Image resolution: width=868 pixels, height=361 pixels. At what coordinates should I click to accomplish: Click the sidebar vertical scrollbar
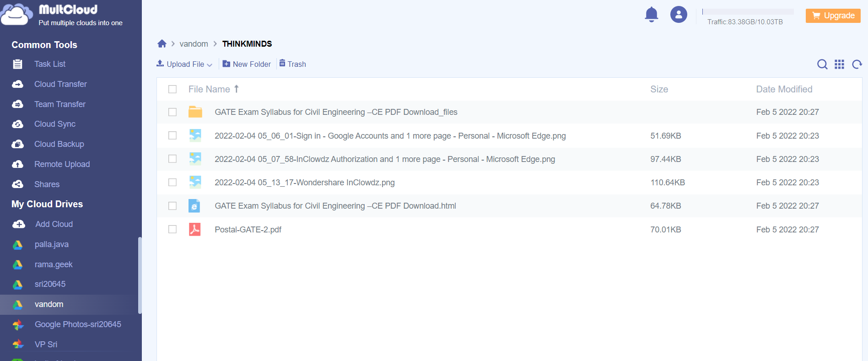(x=140, y=275)
